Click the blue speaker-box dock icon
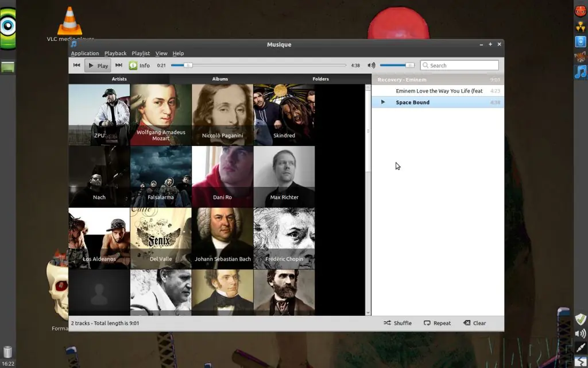 coord(581,41)
